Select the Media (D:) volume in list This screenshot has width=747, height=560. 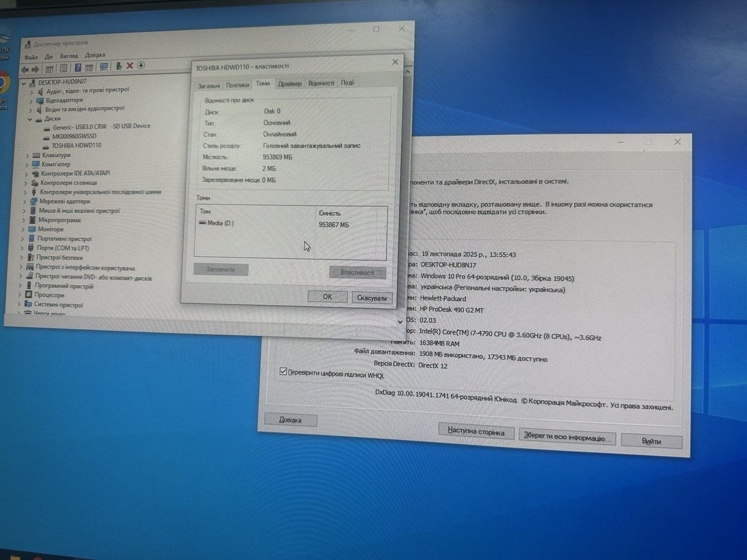[220, 223]
